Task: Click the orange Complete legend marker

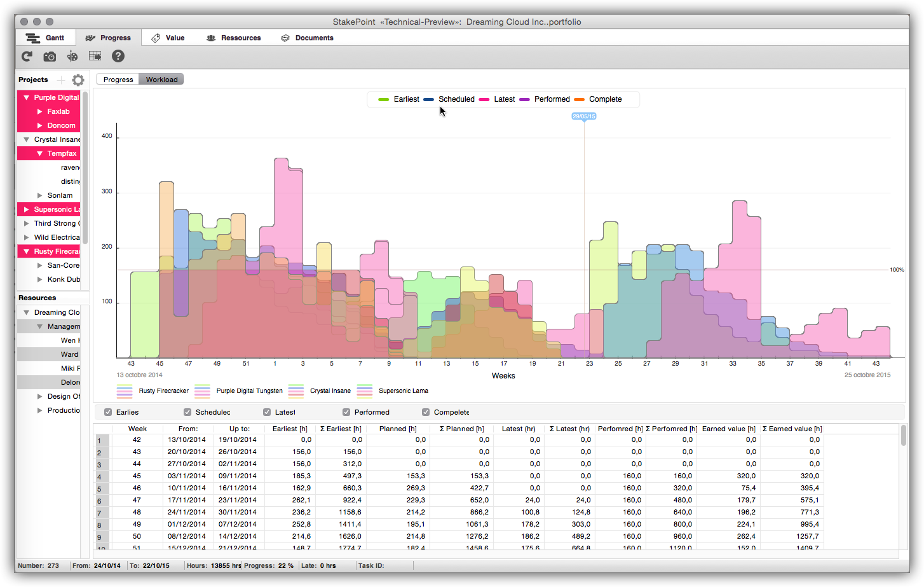Action: click(579, 99)
